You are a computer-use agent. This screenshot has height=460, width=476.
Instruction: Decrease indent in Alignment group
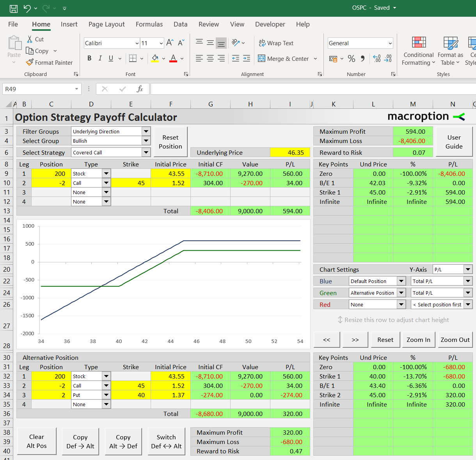[236, 58]
